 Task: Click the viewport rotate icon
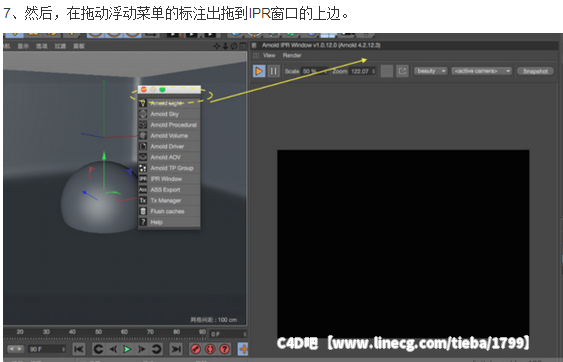(x=234, y=46)
